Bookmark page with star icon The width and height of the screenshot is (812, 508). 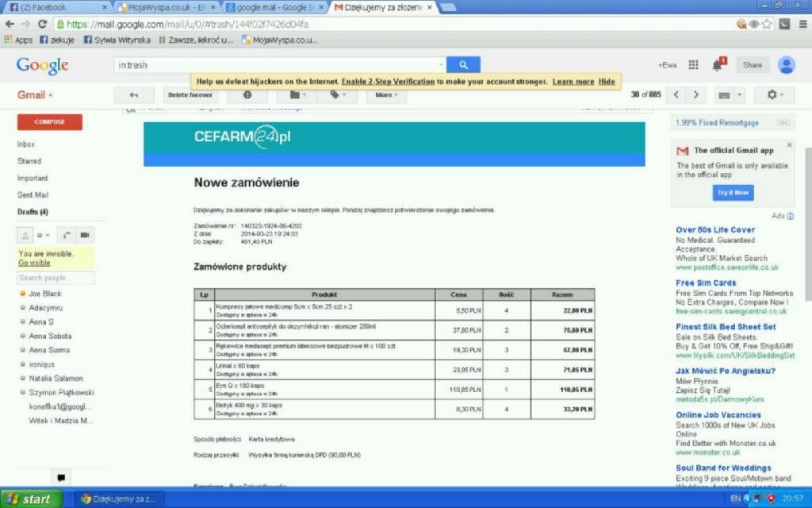coord(767,24)
